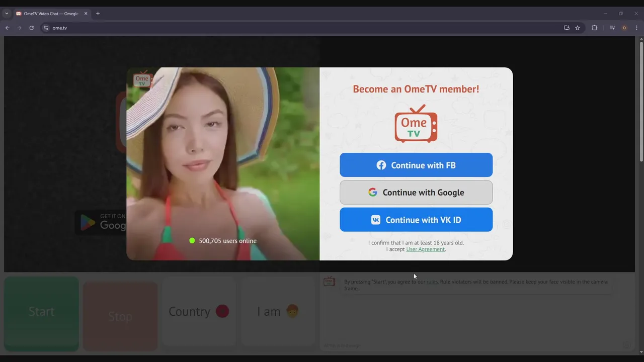Click the Become an OmeTV member heading

click(x=416, y=89)
